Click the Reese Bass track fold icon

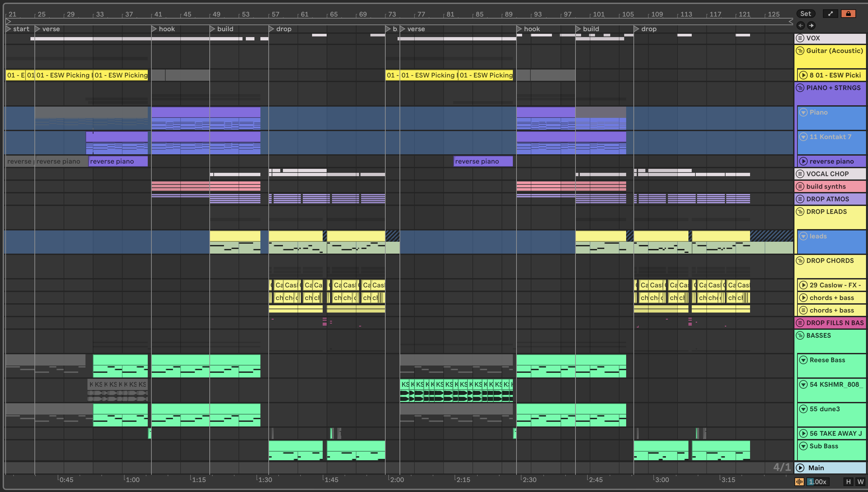[x=803, y=360]
